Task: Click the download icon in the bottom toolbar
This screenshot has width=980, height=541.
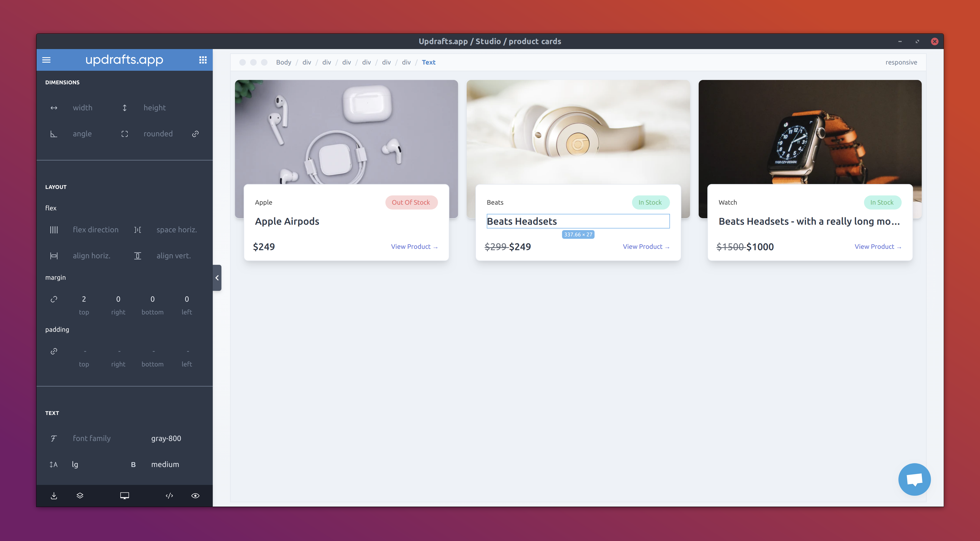Action: [x=54, y=495]
